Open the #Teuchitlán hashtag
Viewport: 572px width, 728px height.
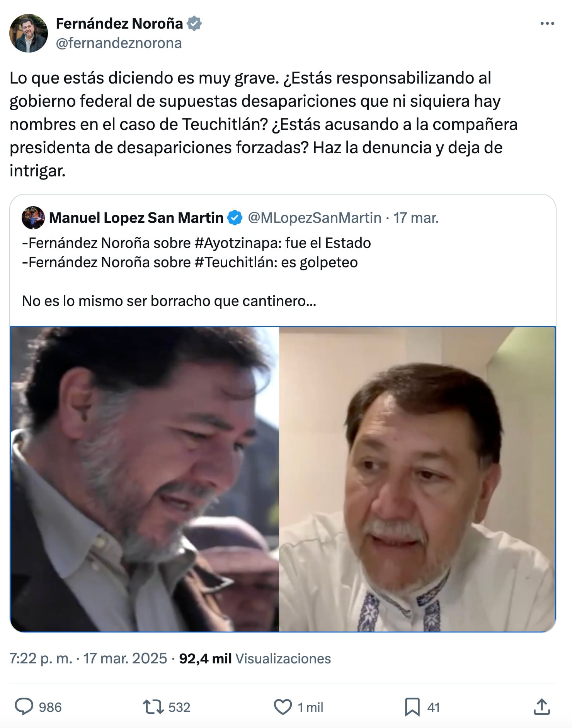click(x=236, y=262)
